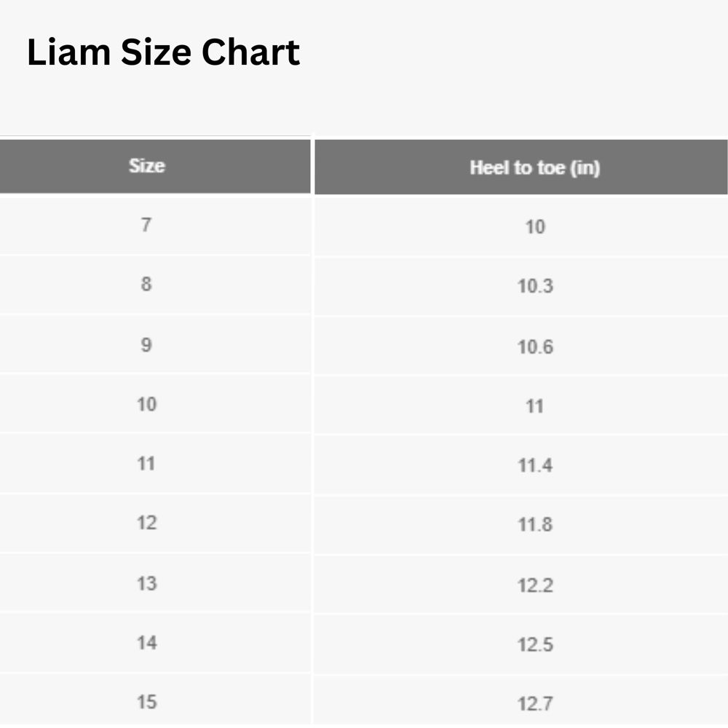
Task: Click the 11.8 heel to toe value
Action: pos(535,525)
